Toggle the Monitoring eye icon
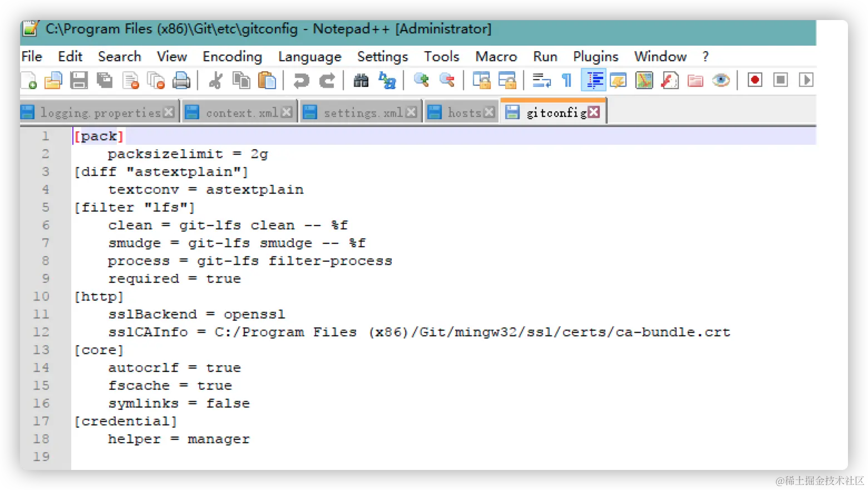The image size is (868, 490). (721, 81)
